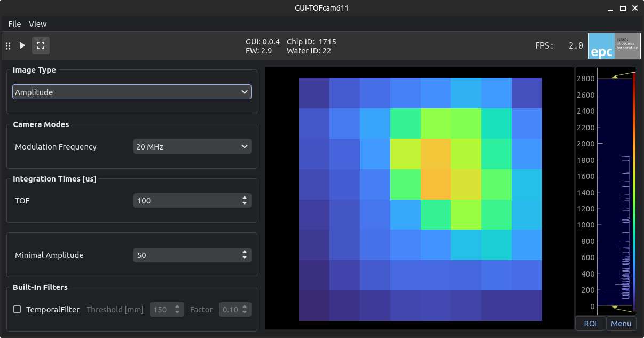The height and width of the screenshot is (338, 644).
Task: Enable the TemporalFilter checkbox
Action: tap(17, 310)
